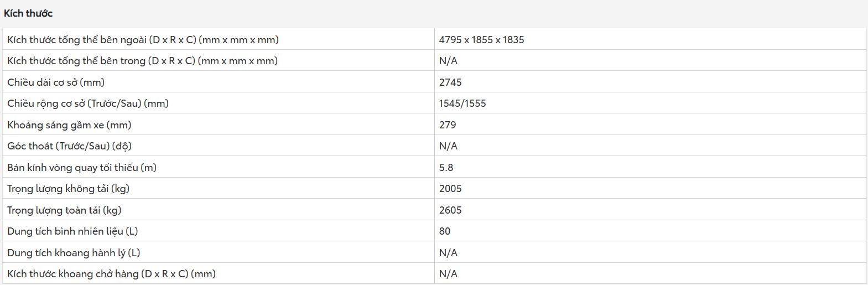Click the Chiều dài cơ sở (mm) label
The height and width of the screenshot is (285, 868).
pyautogui.click(x=56, y=82)
